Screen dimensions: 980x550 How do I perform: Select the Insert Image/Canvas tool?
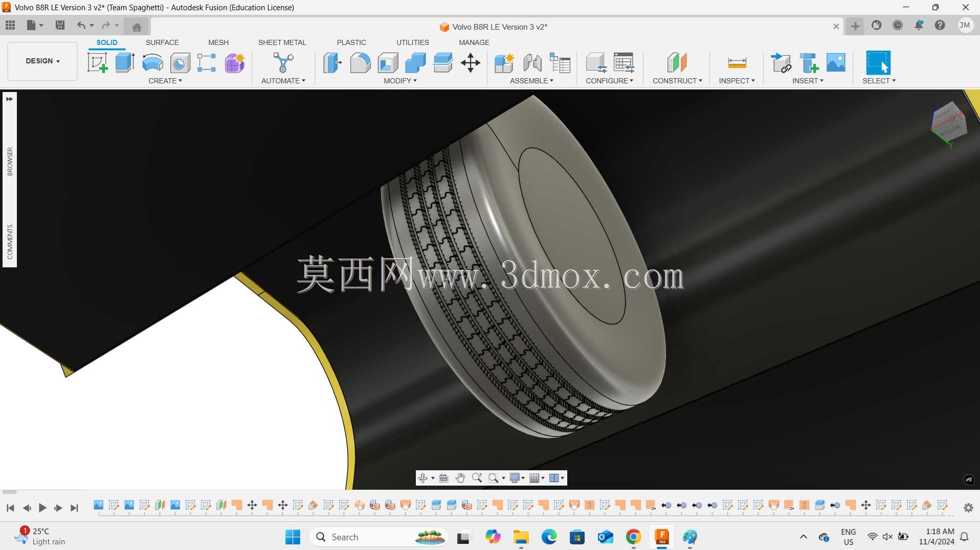[x=836, y=63]
